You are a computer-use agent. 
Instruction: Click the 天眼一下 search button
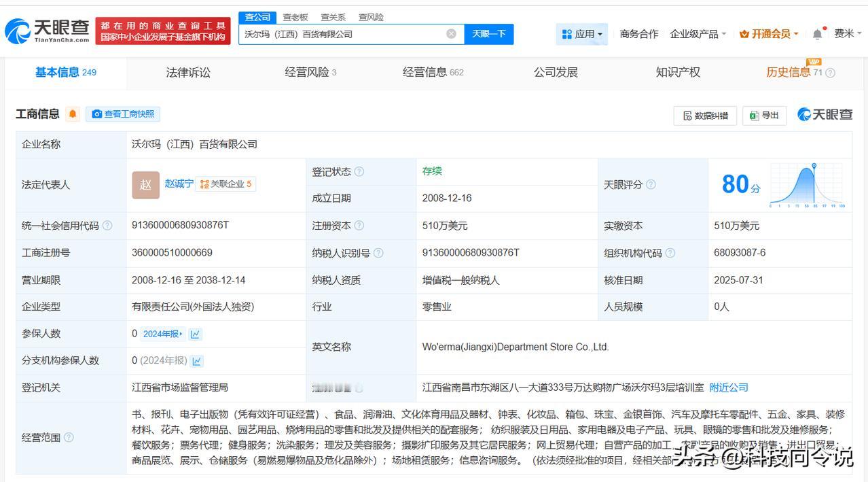point(489,34)
